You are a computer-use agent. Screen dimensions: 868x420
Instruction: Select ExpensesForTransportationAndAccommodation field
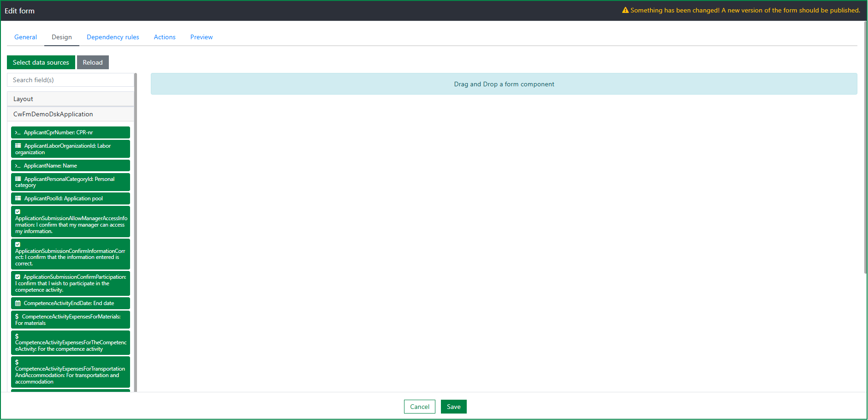click(71, 372)
